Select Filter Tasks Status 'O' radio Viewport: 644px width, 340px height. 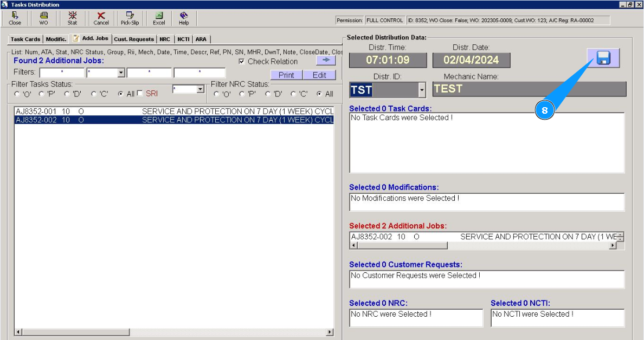(x=17, y=94)
